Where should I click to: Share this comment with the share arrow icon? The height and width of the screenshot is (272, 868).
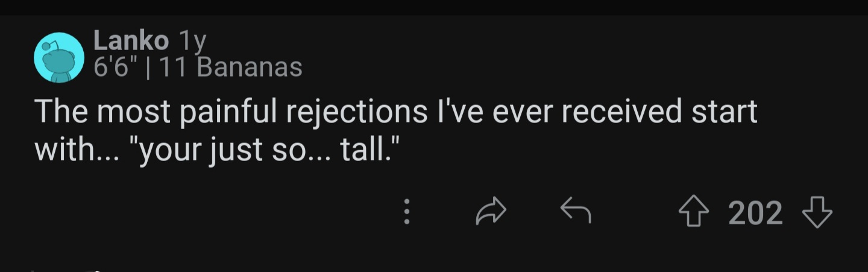point(491,212)
